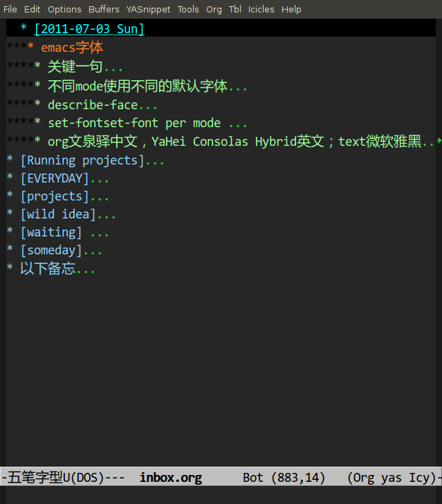Follow the [2011-07-03 Sun] date link
The height and width of the screenshot is (504, 442).
pyautogui.click(x=89, y=29)
